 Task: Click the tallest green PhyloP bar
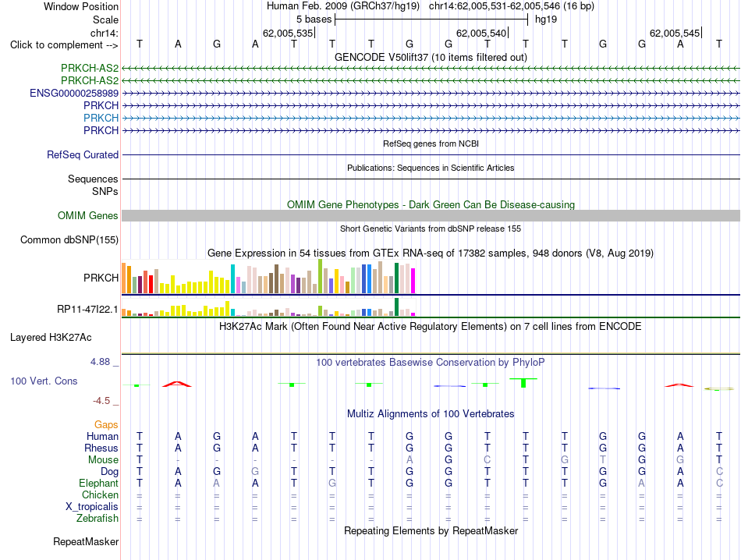[523, 383]
